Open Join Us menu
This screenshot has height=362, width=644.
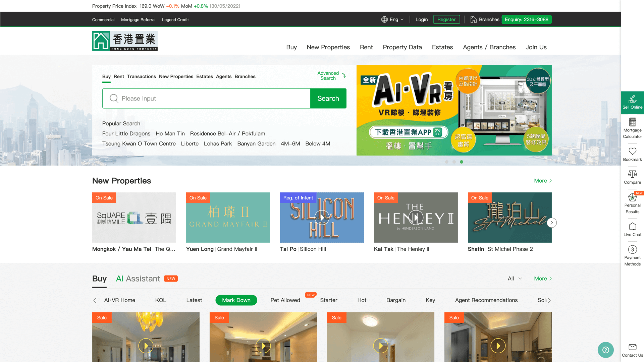click(536, 47)
